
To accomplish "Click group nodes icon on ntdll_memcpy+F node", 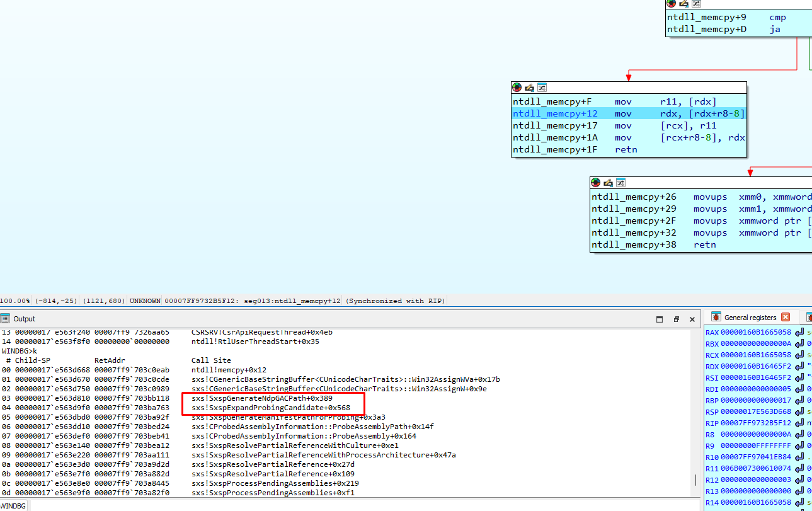I will [541, 88].
